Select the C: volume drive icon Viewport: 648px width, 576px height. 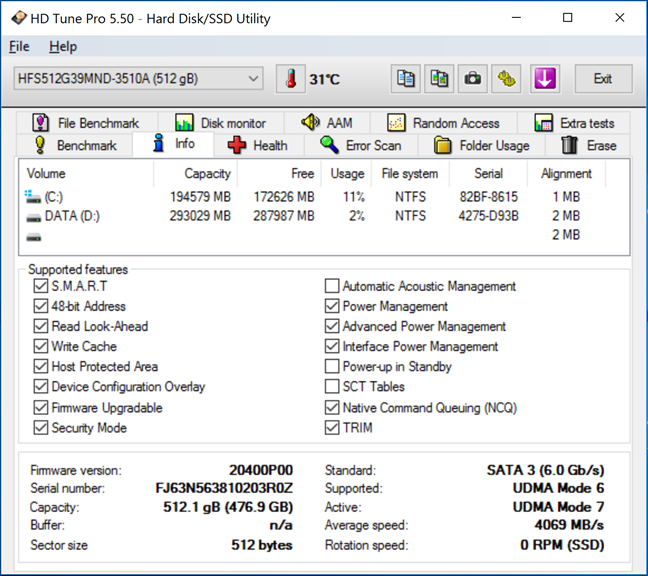click(x=33, y=197)
